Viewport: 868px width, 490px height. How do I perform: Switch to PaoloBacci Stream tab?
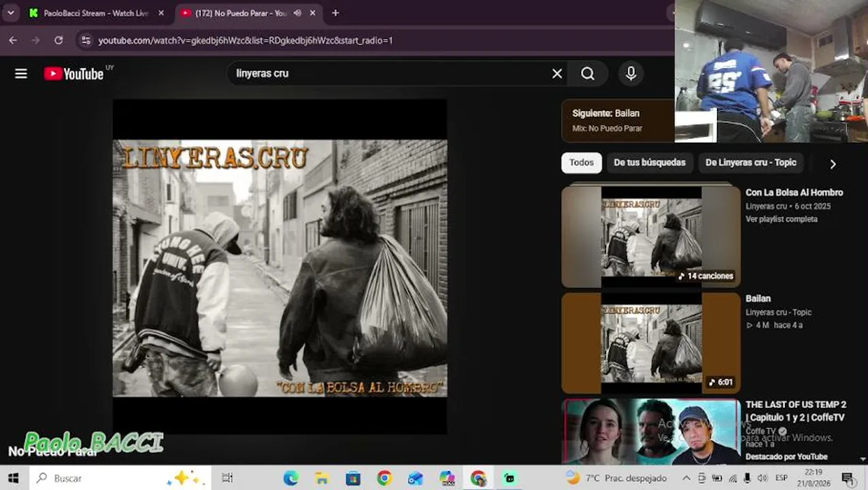(95, 13)
